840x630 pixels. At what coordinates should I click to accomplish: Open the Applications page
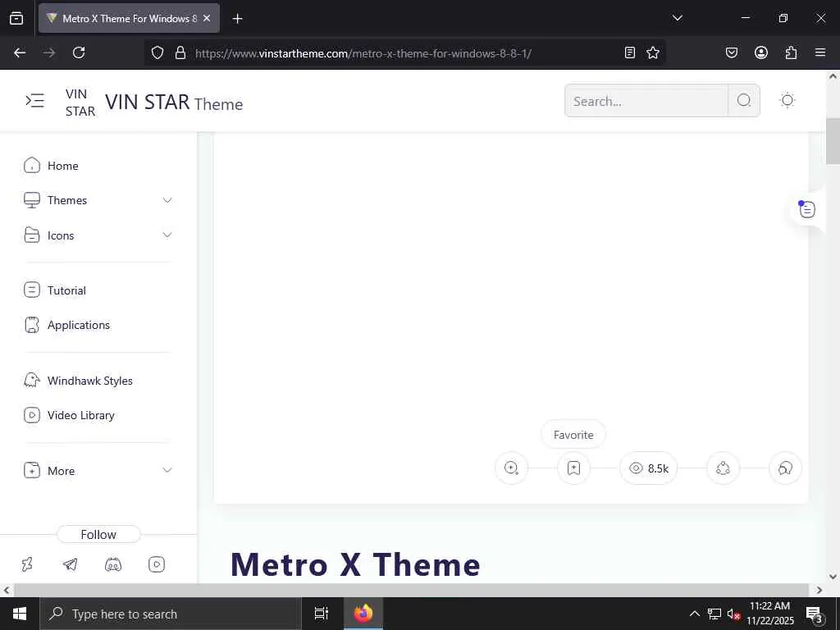78,325
